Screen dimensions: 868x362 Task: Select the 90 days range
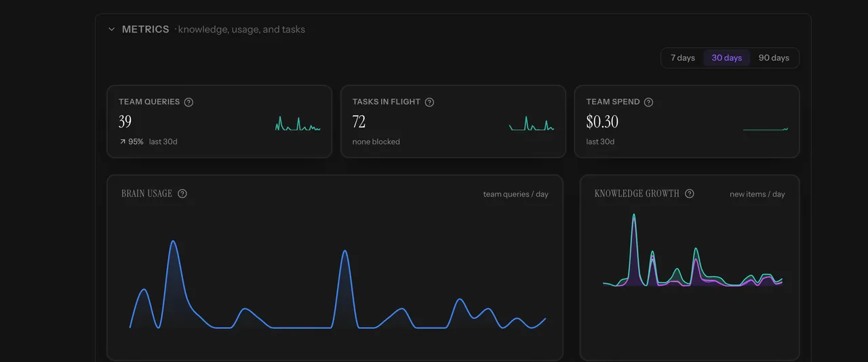point(774,58)
